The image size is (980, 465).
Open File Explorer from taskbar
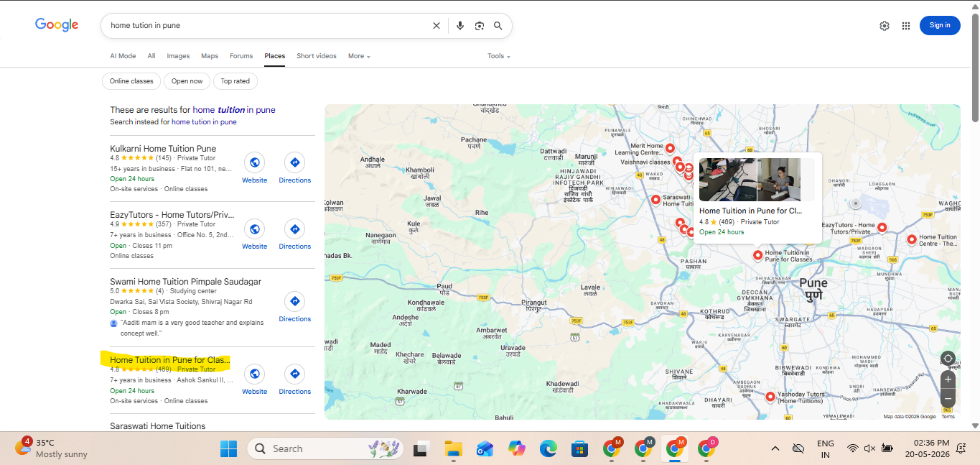[x=452, y=448]
